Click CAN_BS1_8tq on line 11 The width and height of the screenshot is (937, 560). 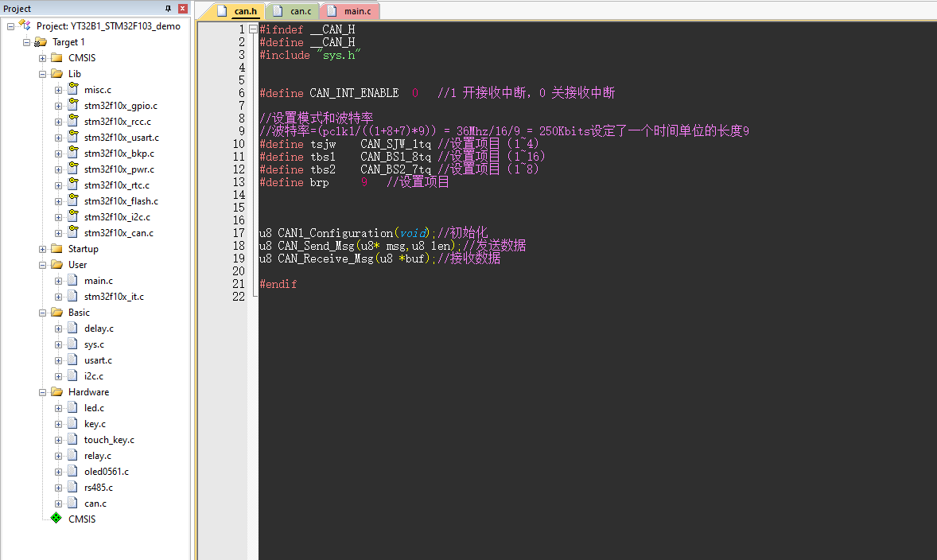click(x=395, y=157)
